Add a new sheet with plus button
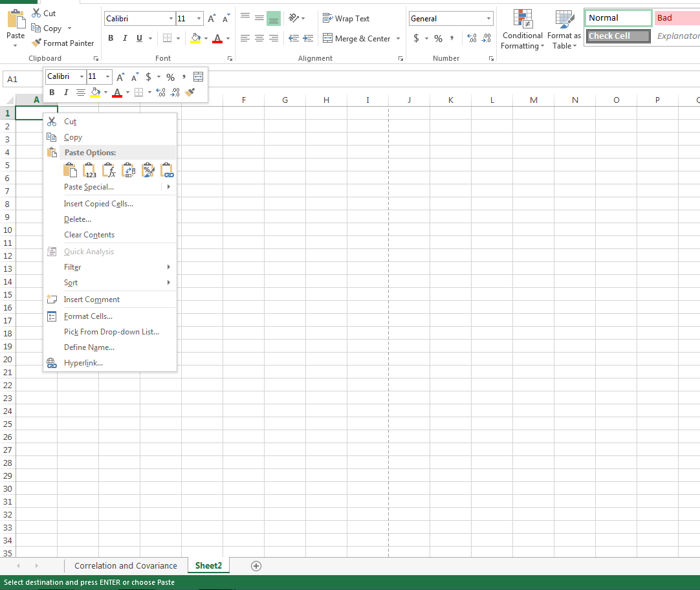This screenshot has height=590, width=700. 256,566
